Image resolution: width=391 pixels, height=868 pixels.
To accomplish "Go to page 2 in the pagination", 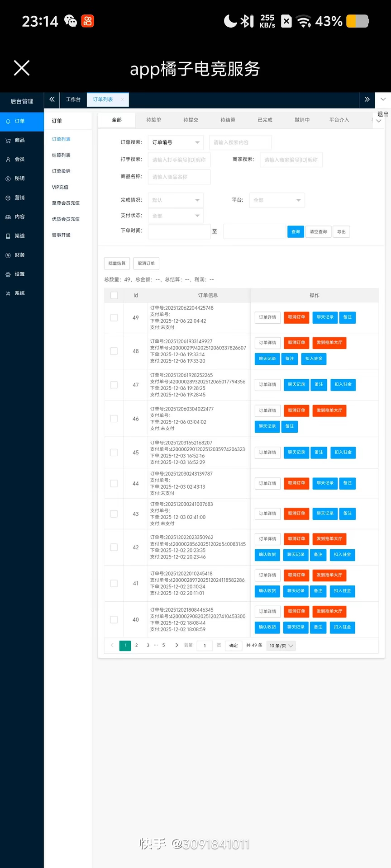I will coord(136,645).
